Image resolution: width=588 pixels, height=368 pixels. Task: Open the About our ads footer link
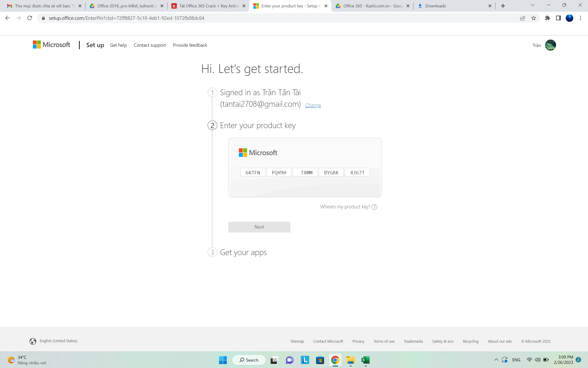500,341
